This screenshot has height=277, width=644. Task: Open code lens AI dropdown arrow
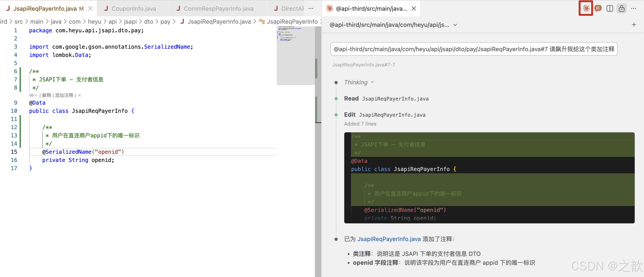coord(36,95)
